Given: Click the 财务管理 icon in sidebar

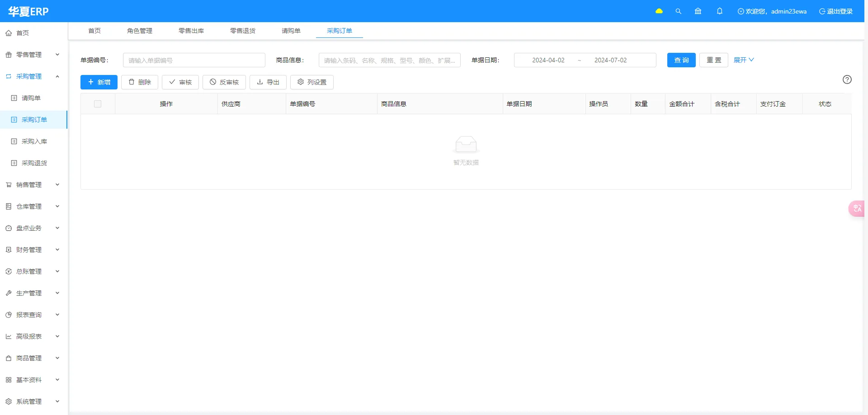Looking at the screenshot, I should [9, 250].
